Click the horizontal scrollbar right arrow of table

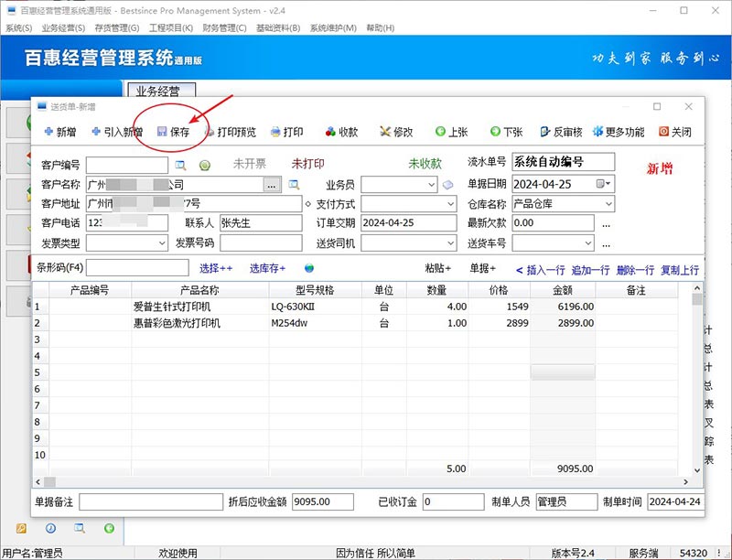(x=685, y=481)
